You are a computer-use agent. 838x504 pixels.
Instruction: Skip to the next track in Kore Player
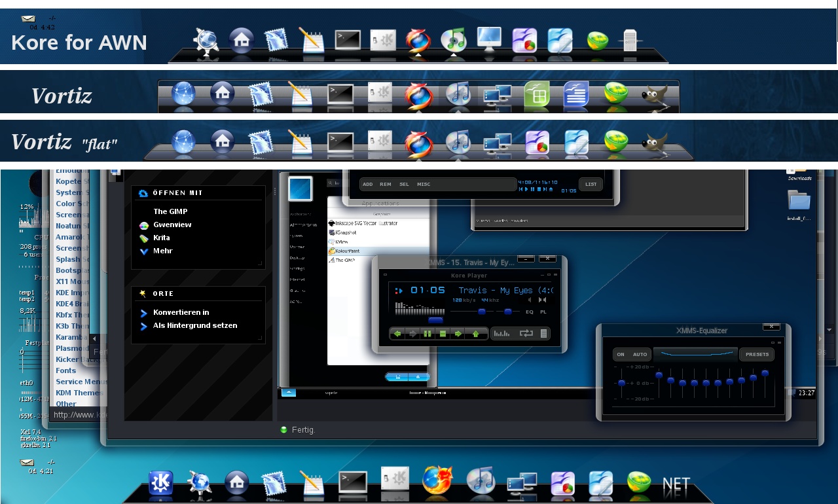coord(459,334)
